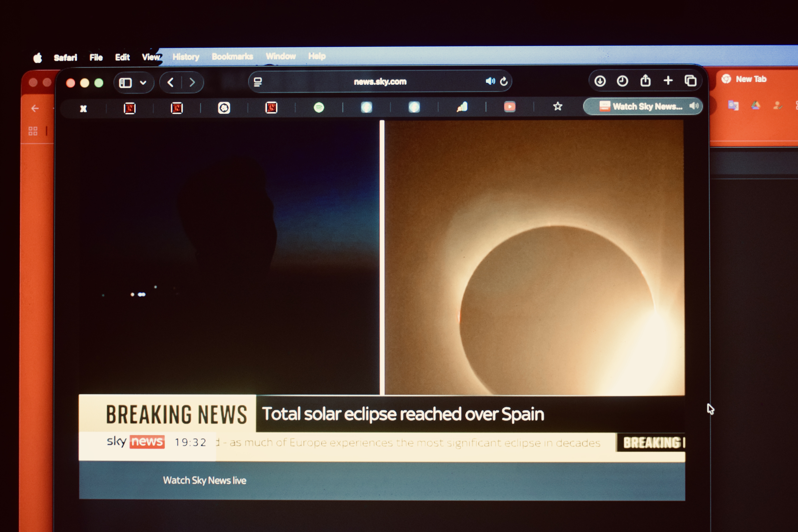Image resolution: width=798 pixels, height=532 pixels.
Task: Show Safari downloads
Action: 600,81
